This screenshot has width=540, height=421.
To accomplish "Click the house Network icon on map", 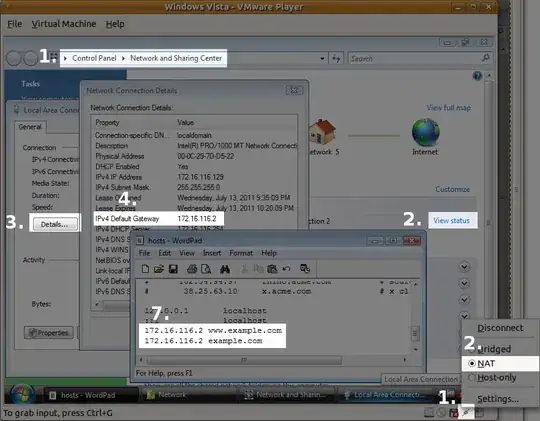I will tap(322, 132).
